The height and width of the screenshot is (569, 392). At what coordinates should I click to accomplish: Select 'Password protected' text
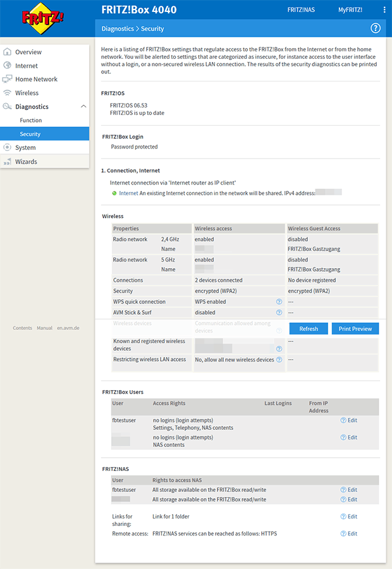pyautogui.click(x=134, y=147)
